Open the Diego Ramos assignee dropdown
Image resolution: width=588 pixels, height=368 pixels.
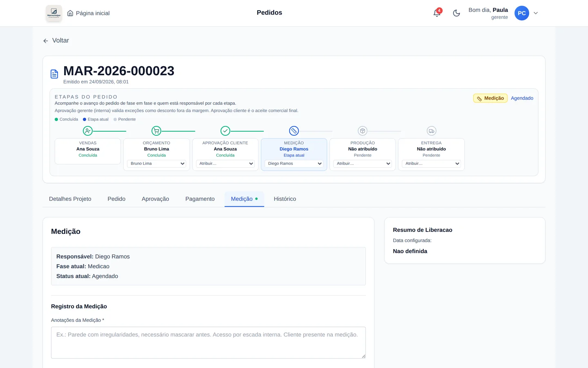[294, 164]
